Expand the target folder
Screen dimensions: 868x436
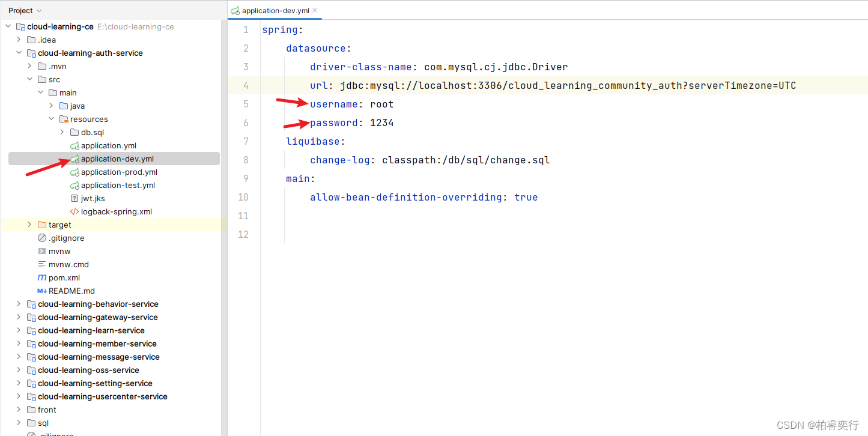coord(30,225)
